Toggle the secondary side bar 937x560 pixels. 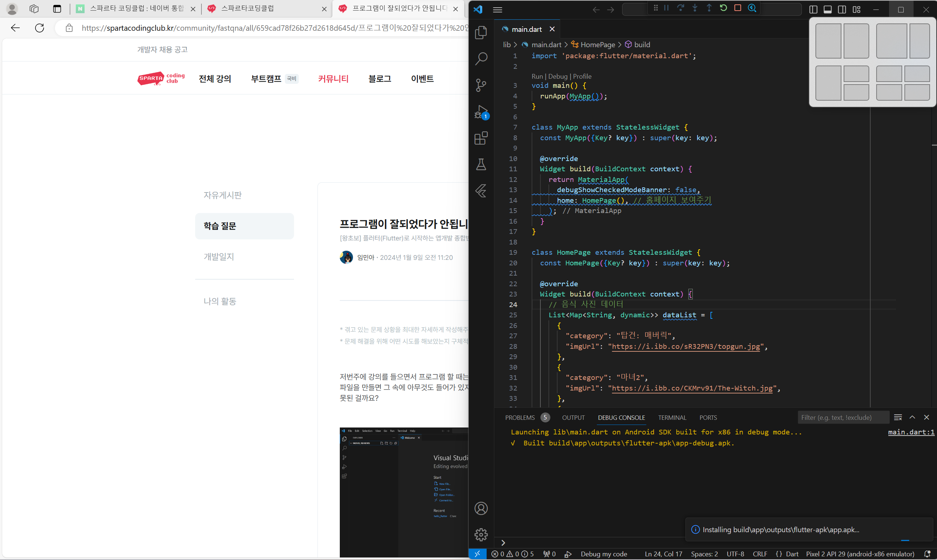tap(842, 10)
